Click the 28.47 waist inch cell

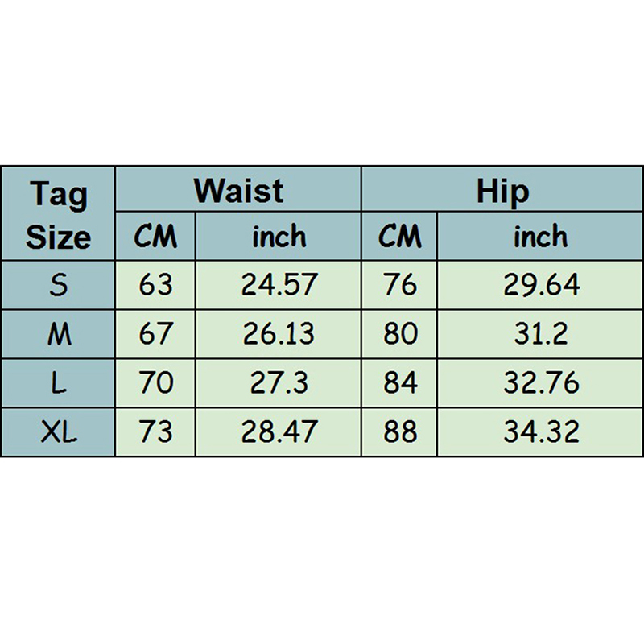[x=279, y=432]
